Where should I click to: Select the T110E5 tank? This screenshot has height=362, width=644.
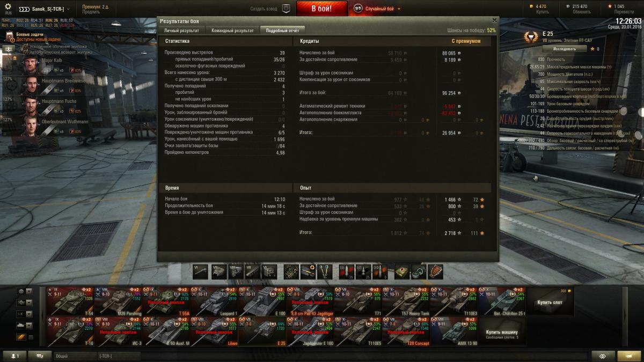[x=358, y=331]
